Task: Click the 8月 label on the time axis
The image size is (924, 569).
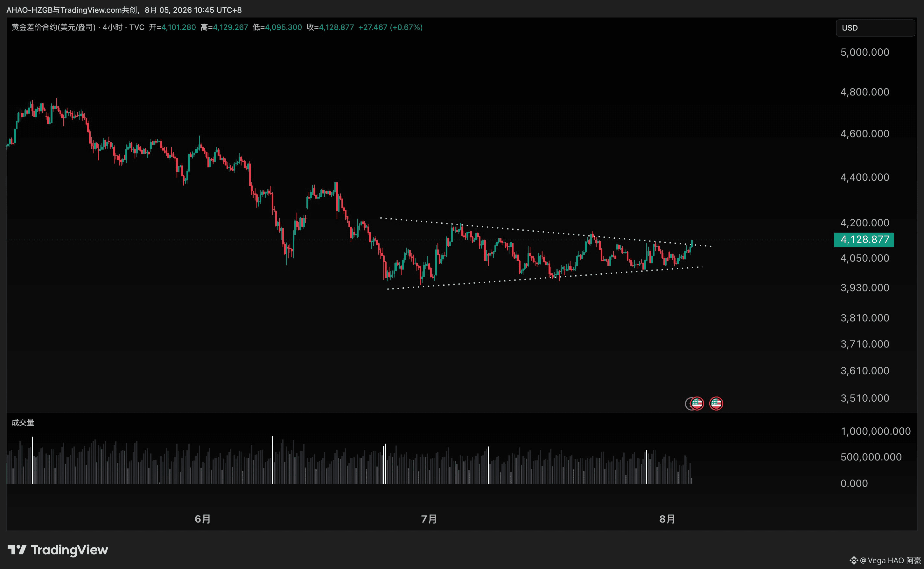Action: pos(668,519)
